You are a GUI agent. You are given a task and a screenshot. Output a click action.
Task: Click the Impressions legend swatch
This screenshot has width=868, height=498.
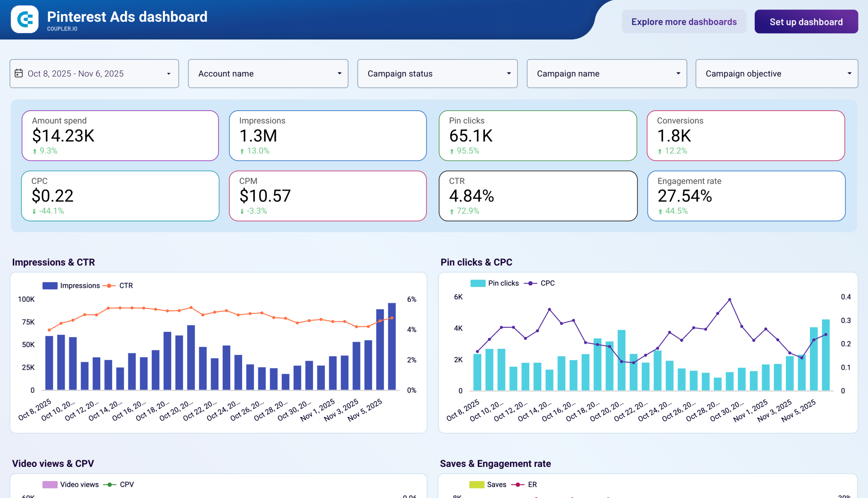50,285
